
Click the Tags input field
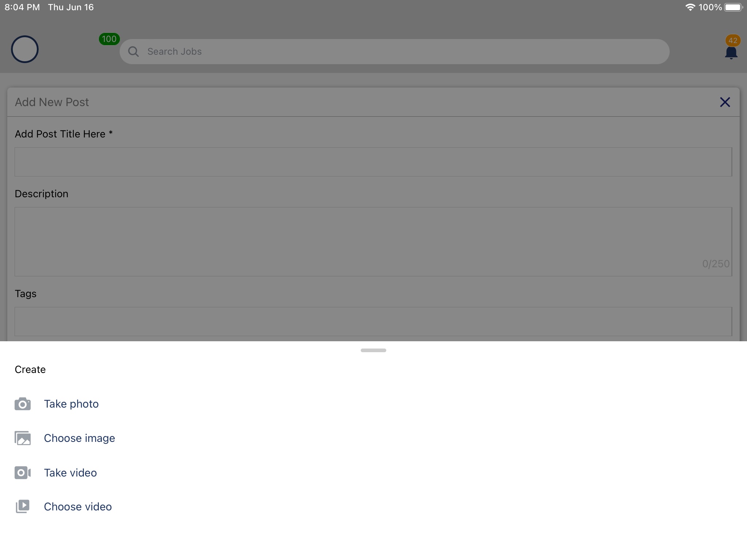click(x=373, y=322)
